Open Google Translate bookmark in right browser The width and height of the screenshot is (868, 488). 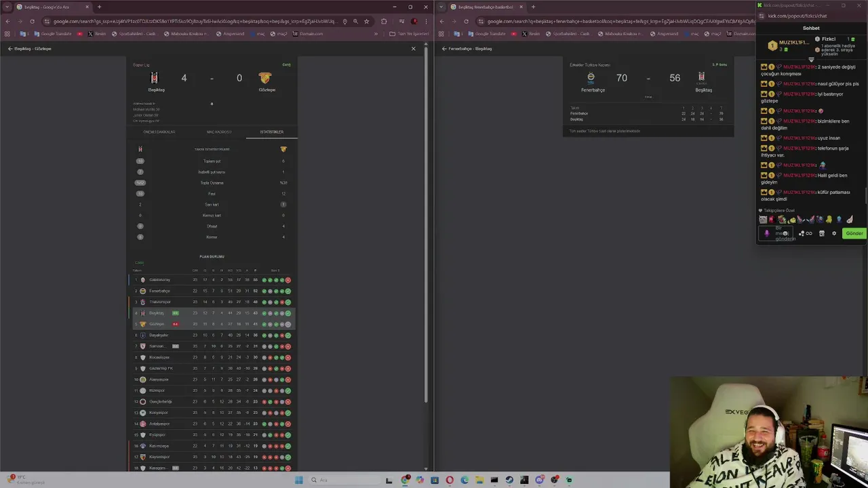tap(488, 34)
